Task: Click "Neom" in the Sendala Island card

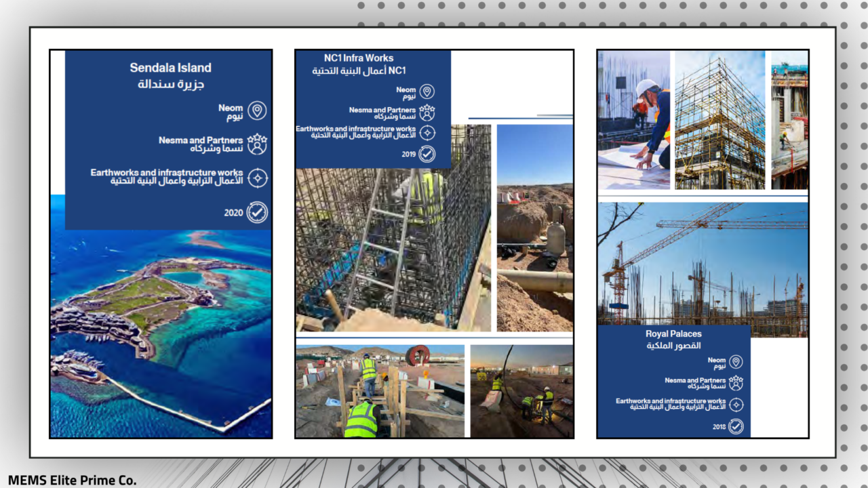Action: tap(231, 108)
